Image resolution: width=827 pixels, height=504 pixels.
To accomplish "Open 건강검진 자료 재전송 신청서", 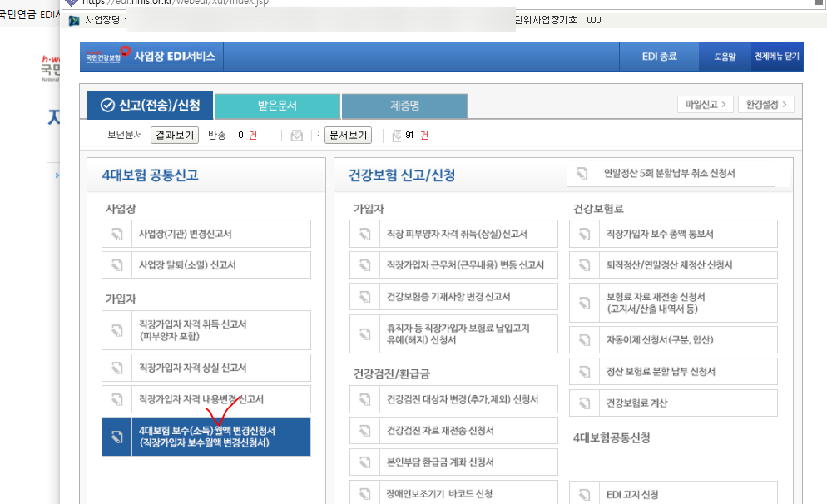I will (x=454, y=431).
